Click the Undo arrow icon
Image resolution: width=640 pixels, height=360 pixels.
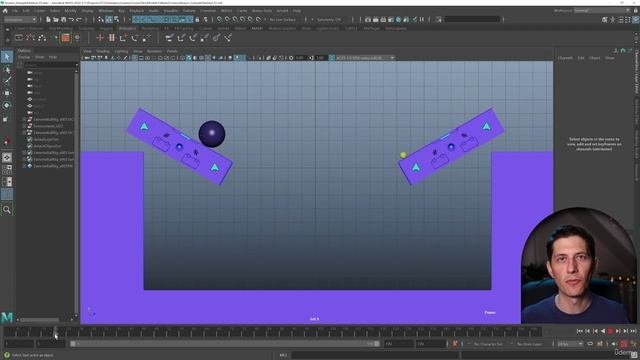[x=71, y=19]
